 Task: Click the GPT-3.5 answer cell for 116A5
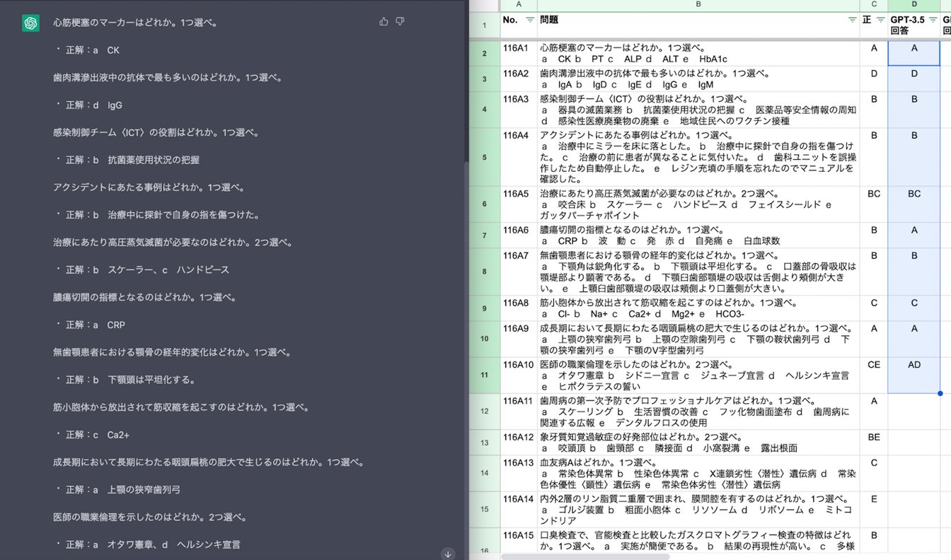[914, 204]
